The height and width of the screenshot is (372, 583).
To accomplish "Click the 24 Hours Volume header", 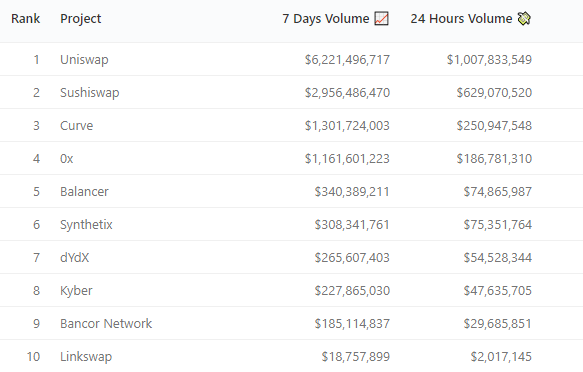I will point(461,19).
